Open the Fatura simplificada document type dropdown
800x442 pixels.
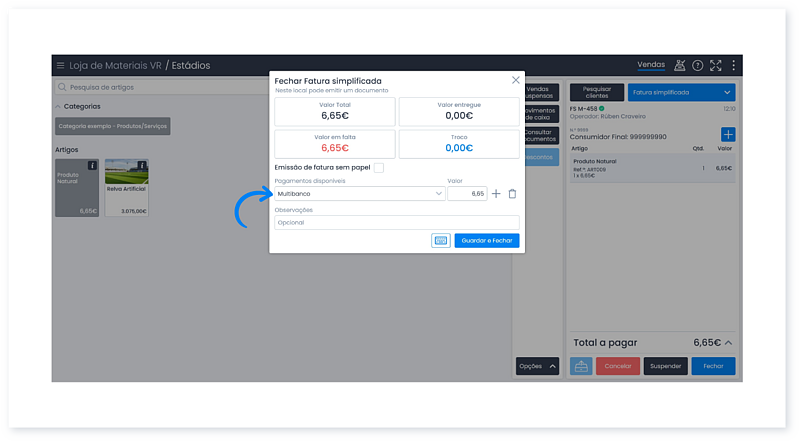[681, 92]
